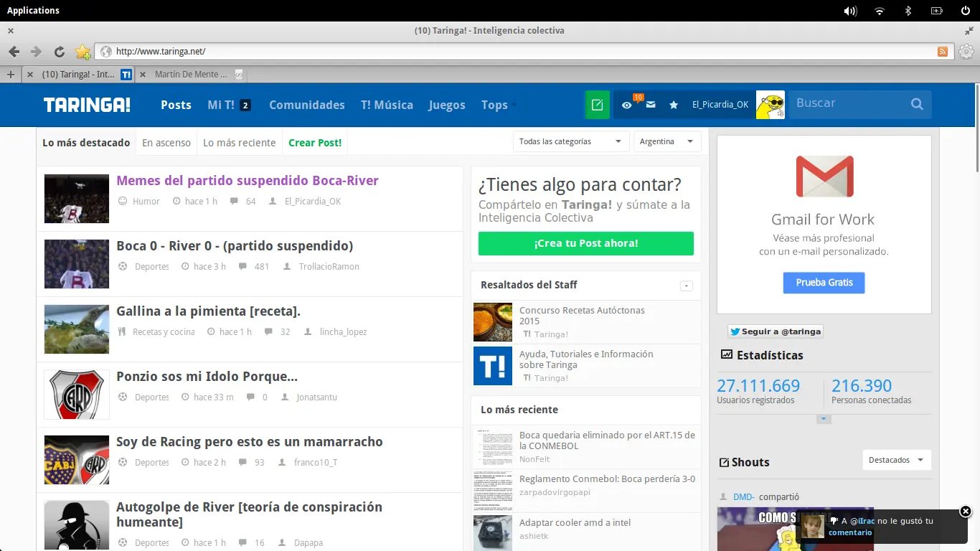The image size is (980, 551).
Task: Click the search magnifier icon
Action: [x=916, y=104]
